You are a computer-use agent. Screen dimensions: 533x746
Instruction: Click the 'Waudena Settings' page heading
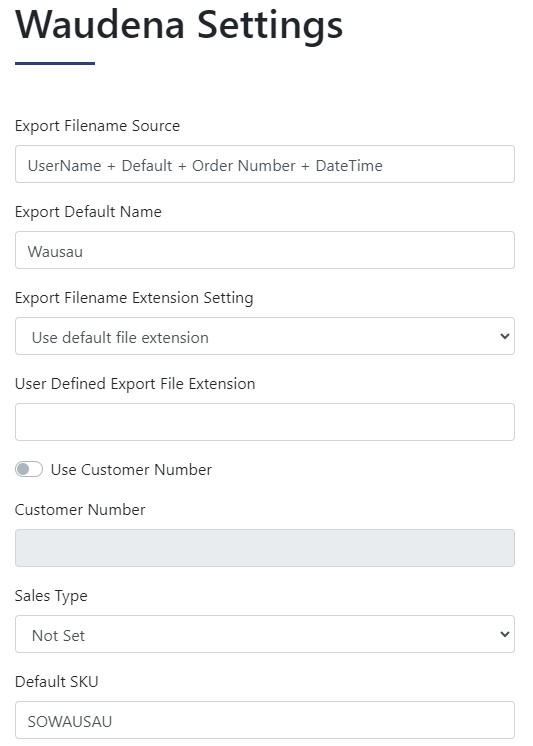point(179,25)
